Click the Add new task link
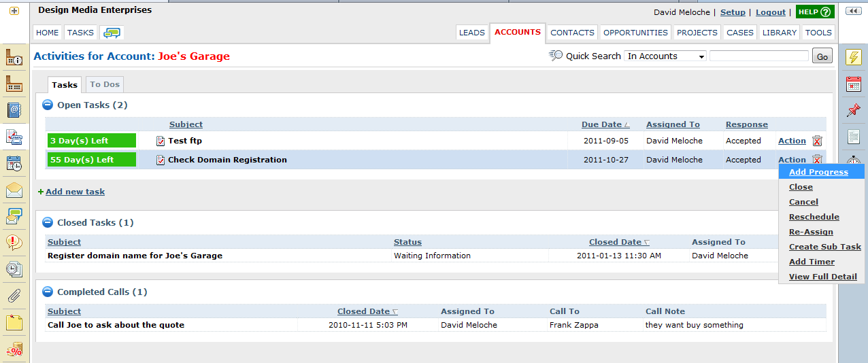The image size is (868, 363). click(75, 192)
